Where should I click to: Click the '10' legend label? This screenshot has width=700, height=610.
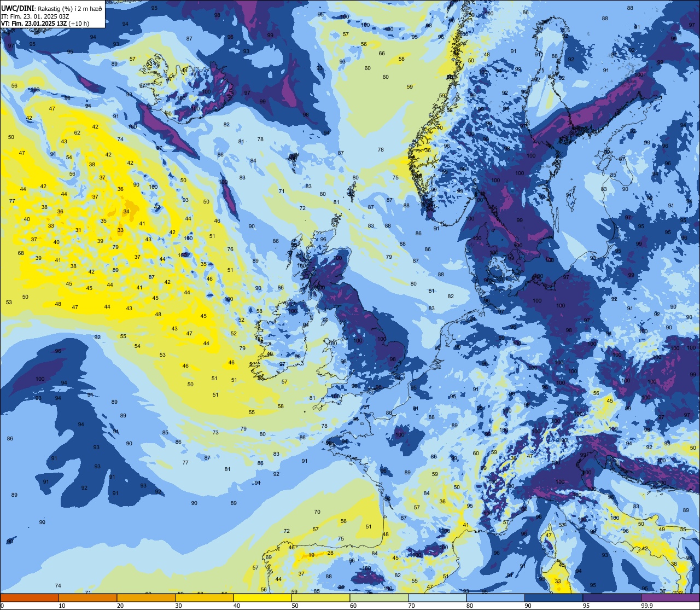[62, 606]
